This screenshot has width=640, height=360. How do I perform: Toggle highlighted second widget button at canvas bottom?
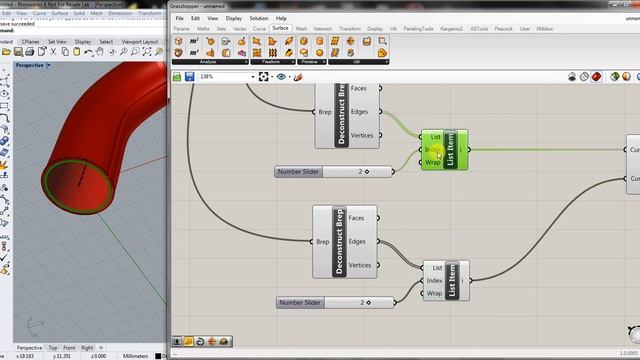(x=189, y=342)
